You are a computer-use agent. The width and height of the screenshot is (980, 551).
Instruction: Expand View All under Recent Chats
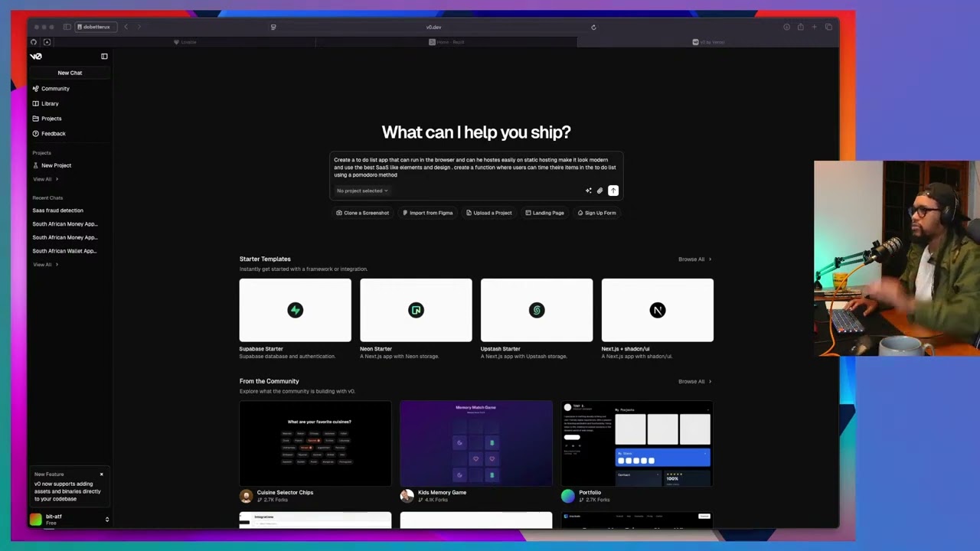click(x=45, y=265)
